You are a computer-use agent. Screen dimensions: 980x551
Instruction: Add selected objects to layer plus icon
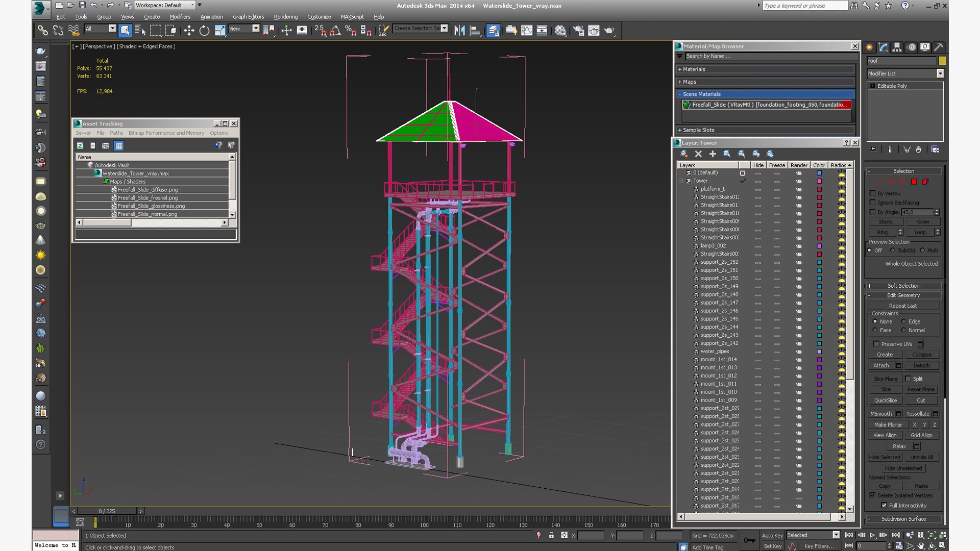713,154
